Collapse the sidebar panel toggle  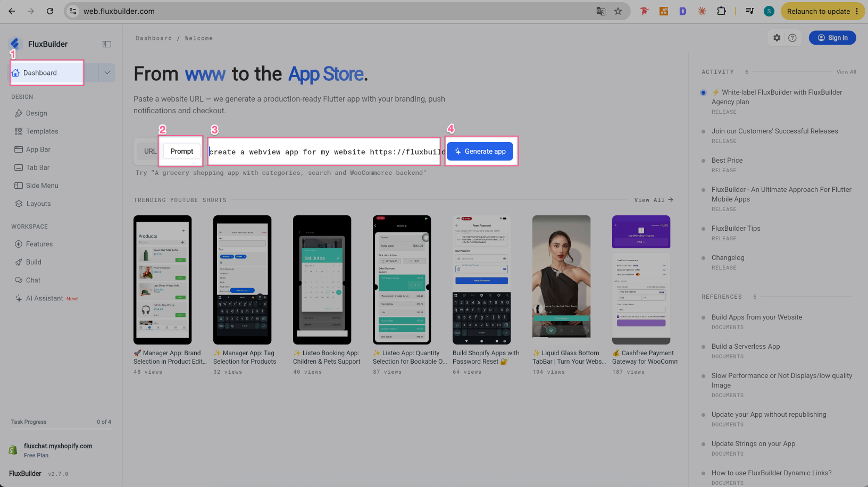coord(107,44)
